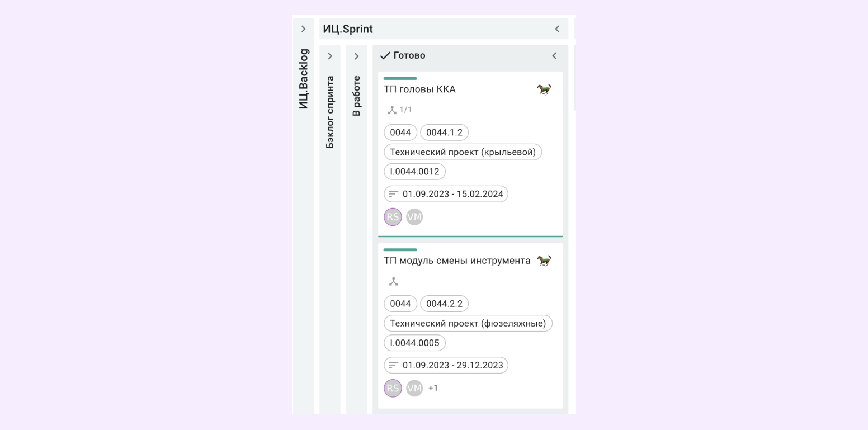
Task: Click subtask icon showing 1/1
Action: click(392, 110)
